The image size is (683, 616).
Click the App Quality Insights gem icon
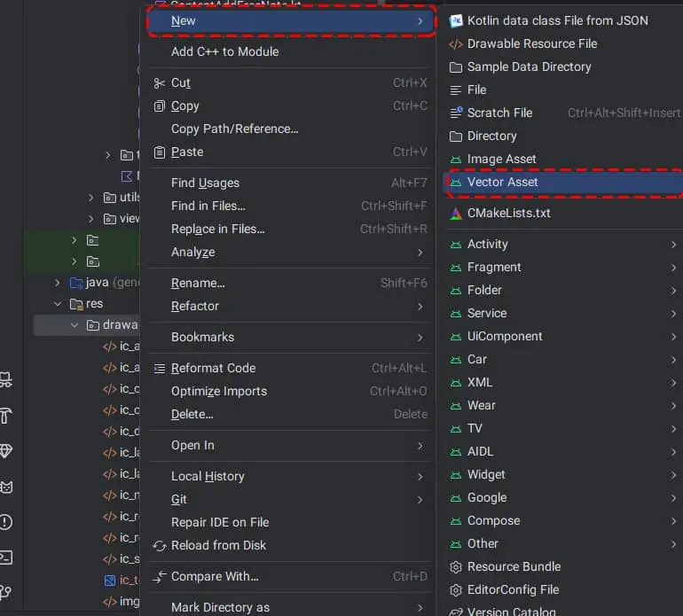coord(6,451)
